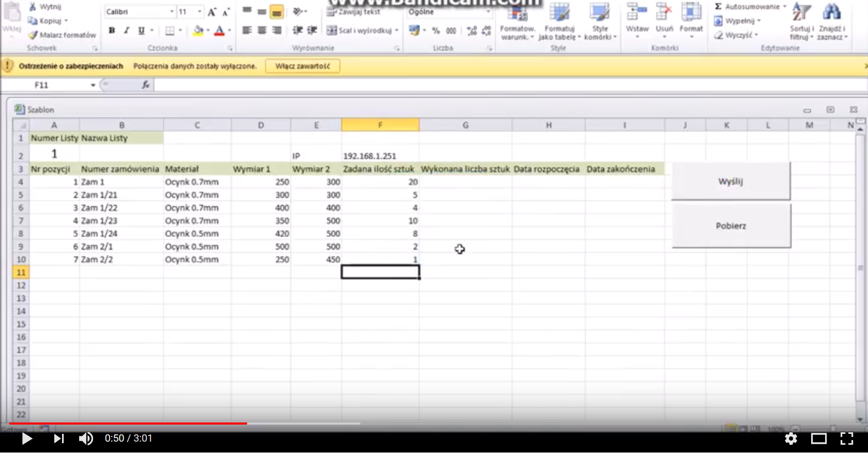868x453 pixels.
Task: Apply center horizontal text alignment
Action: coord(262,31)
